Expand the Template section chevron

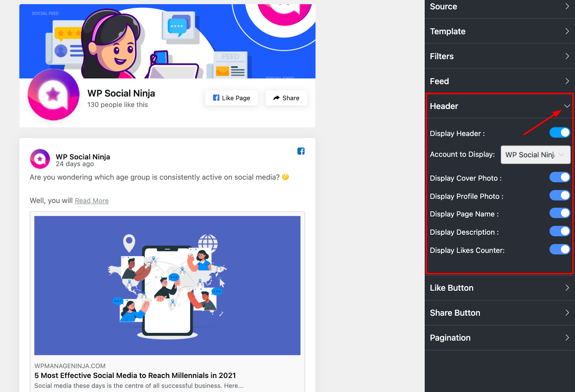(567, 31)
